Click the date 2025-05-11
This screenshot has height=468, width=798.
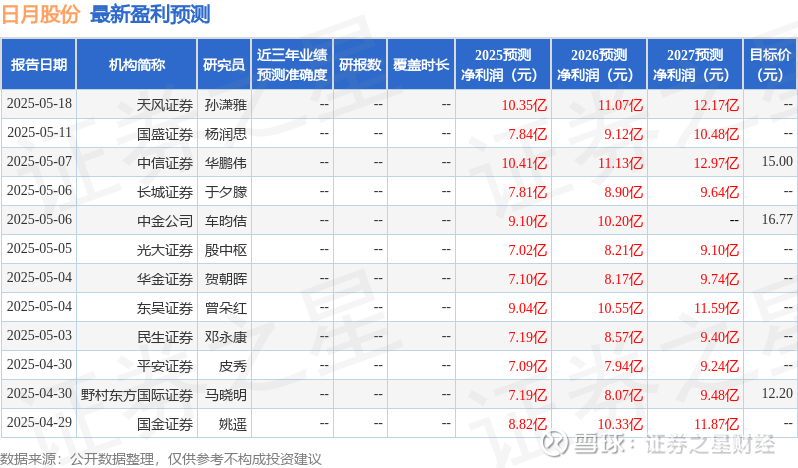(39, 133)
